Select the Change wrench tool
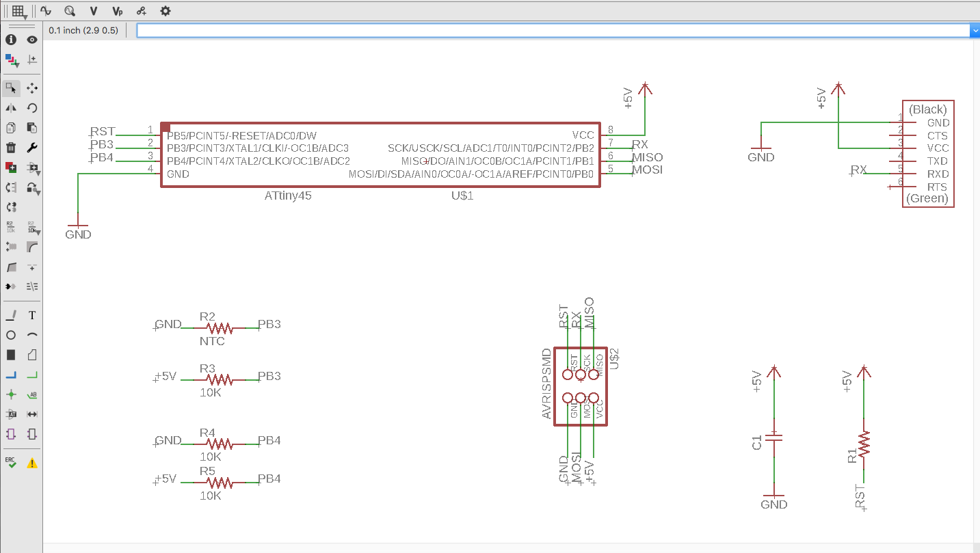The height and width of the screenshot is (553, 980). pos(31,148)
